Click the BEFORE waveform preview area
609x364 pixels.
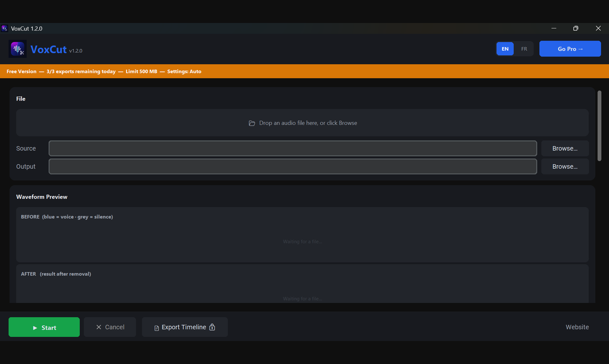(303, 235)
